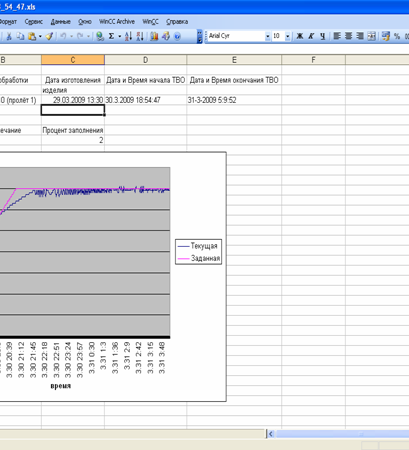Select column F header
This screenshot has width=409, height=450.
tap(313, 60)
